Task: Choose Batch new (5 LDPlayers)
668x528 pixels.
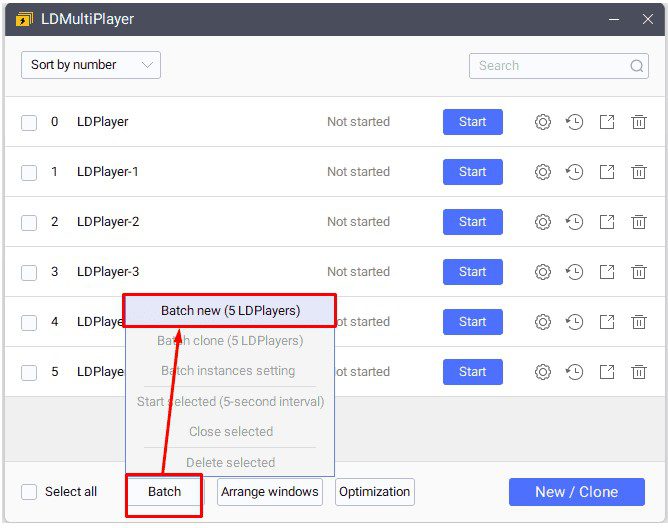Action: point(230,311)
